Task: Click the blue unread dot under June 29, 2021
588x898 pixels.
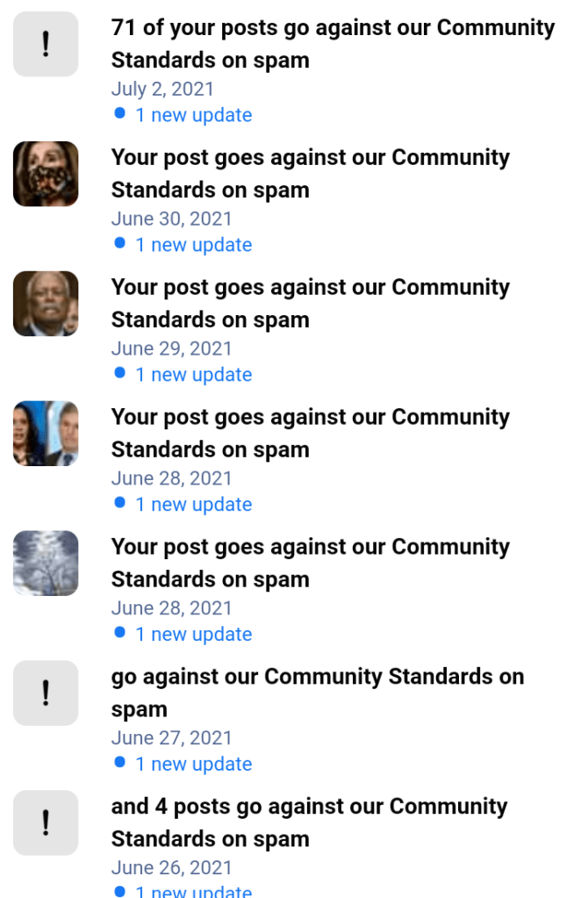Action: coord(120,373)
